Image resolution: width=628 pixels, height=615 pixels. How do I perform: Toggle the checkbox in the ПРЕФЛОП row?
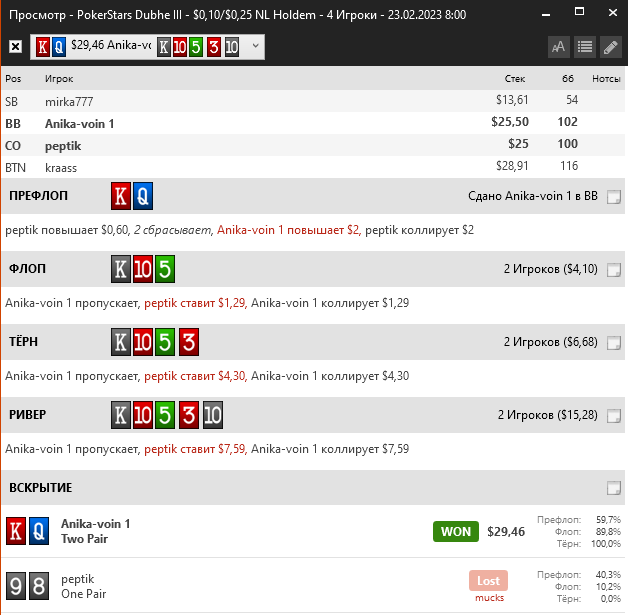pyautogui.click(x=613, y=197)
